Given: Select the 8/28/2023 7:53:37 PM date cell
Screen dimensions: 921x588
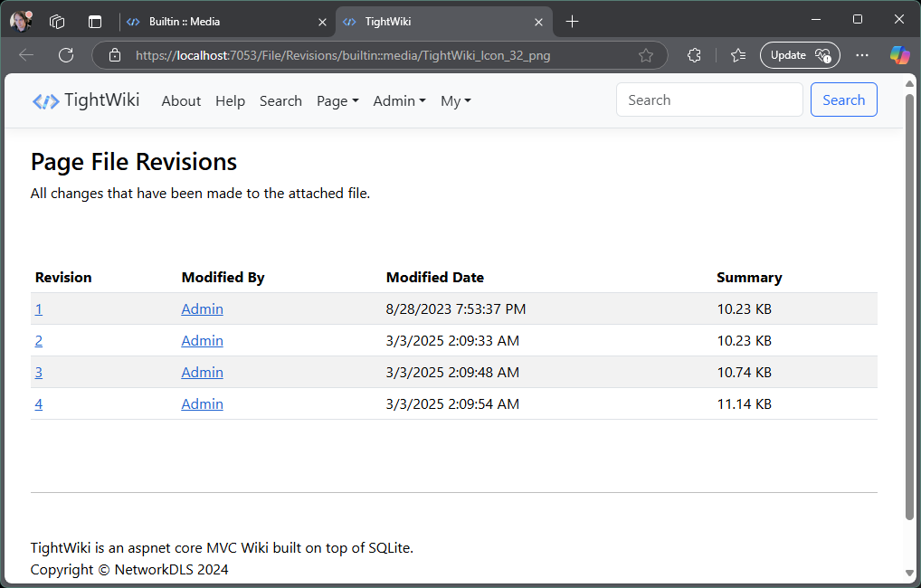Looking at the screenshot, I should click(x=456, y=309).
